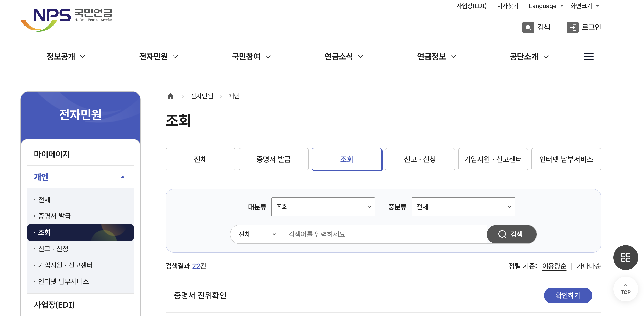Sort results by 가나다순
This screenshot has height=316, width=644.
tap(588, 266)
